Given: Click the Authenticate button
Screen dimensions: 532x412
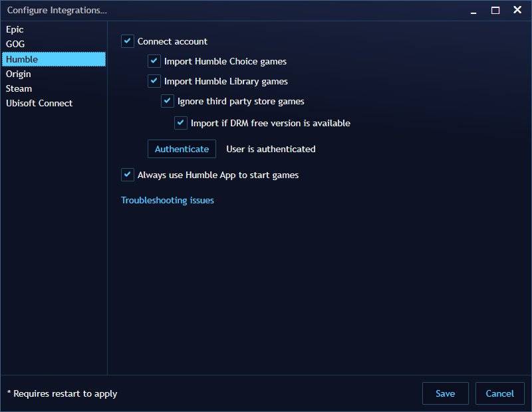Looking at the screenshot, I should [182, 149].
